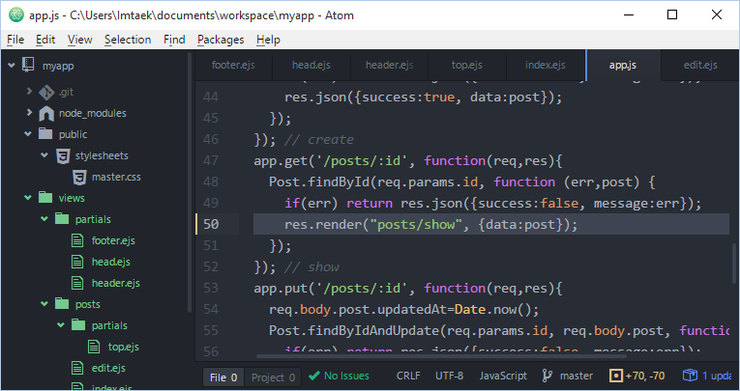
Task: Click the edit.ejs file icon in tree
Action: pos(77,368)
